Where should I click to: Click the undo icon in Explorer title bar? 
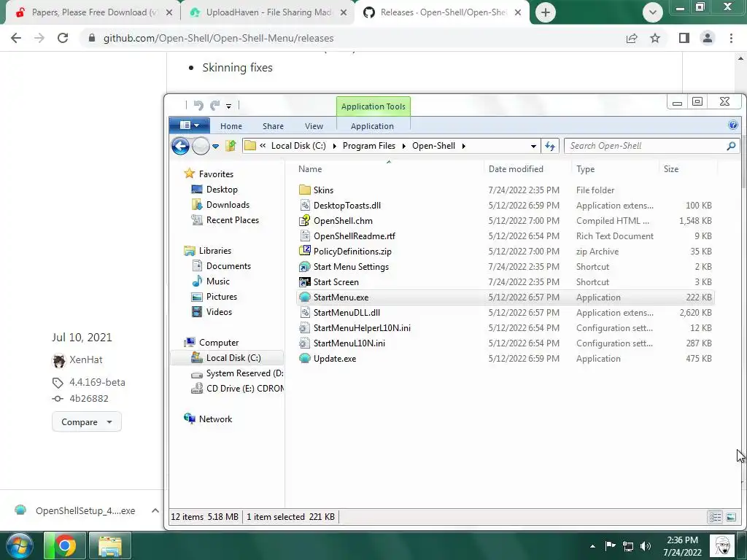pos(198,105)
